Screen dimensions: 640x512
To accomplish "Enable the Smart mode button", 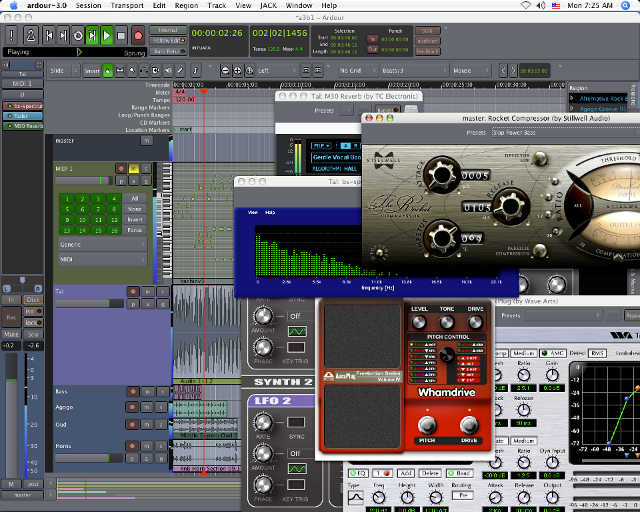I will (x=92, y=71).
